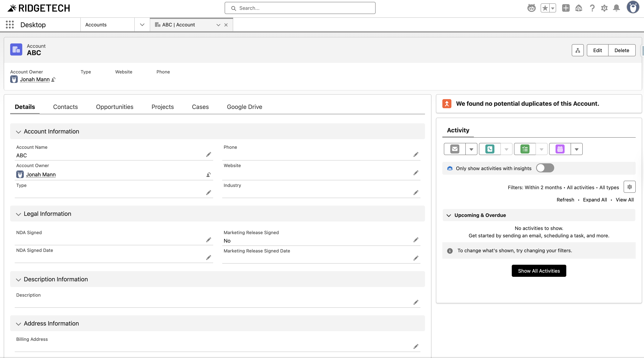Edit NDA Signed Date pencil icon
Image resolution: width=644 pixels, height=358 pixels.
point(208,257)
